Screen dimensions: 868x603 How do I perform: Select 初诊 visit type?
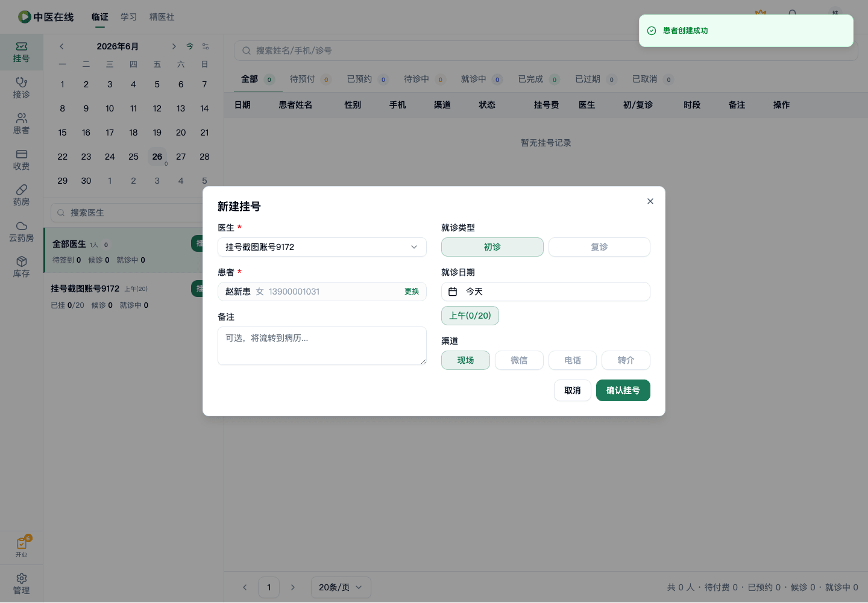[x=492, y=247]
